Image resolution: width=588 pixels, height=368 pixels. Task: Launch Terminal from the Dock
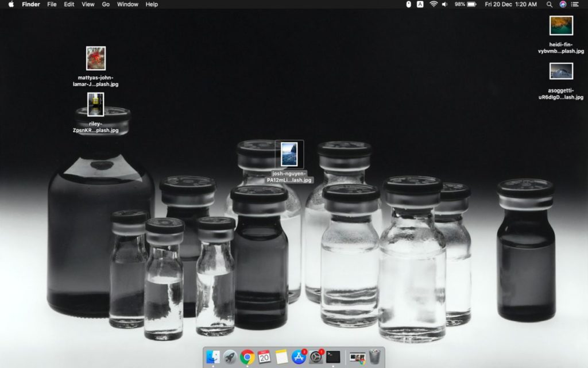click(333, 356)
